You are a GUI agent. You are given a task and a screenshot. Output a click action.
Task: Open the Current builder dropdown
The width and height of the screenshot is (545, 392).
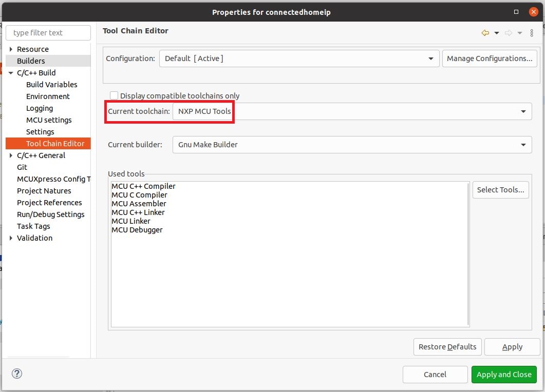(352, 145)
